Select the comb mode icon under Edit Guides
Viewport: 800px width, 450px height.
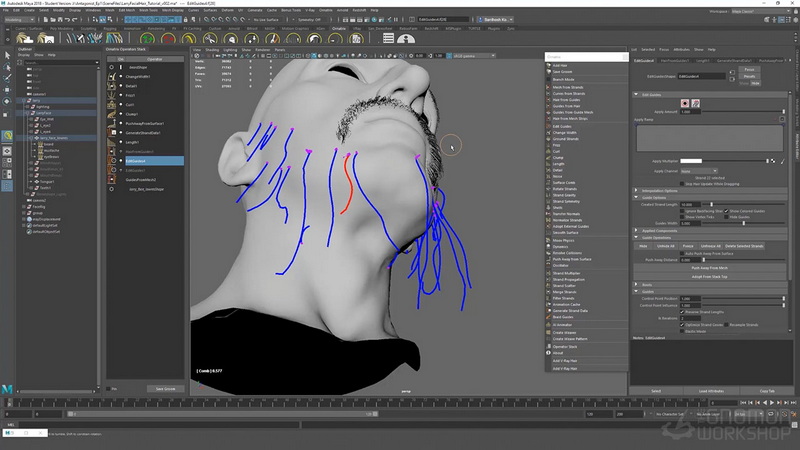(695, 103)
